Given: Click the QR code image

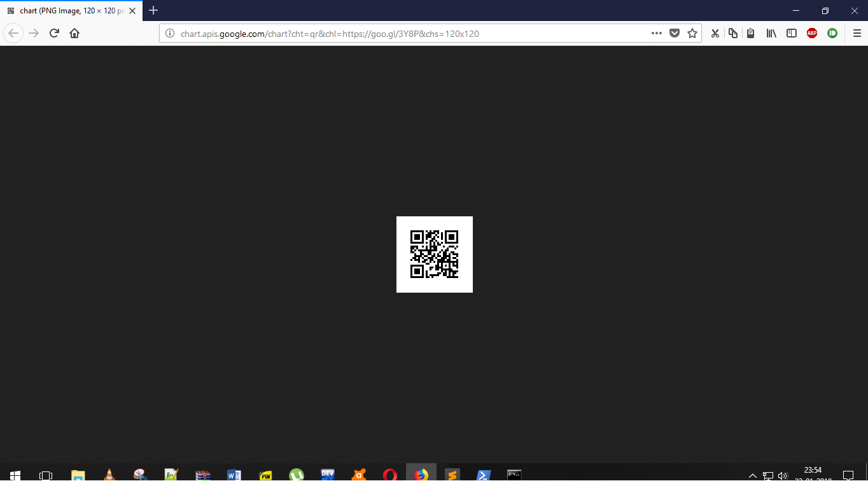Looking at the screenshot, I should [x=435, y=254].
